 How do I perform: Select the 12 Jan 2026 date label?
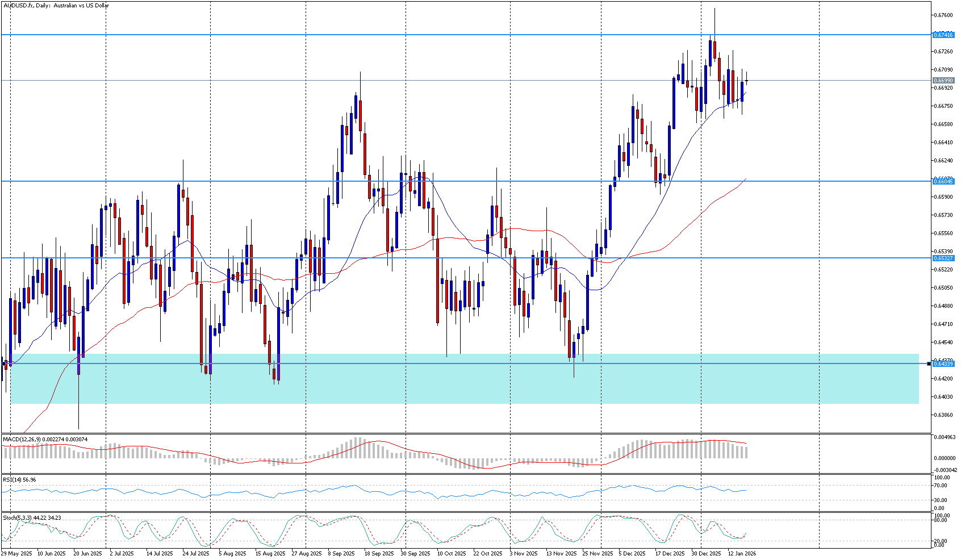742,553
